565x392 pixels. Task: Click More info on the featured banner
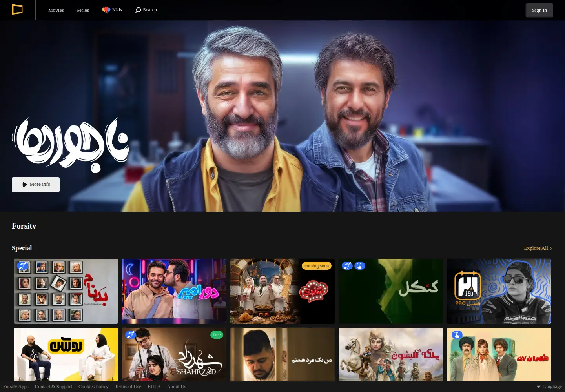[x=36, y=185]
